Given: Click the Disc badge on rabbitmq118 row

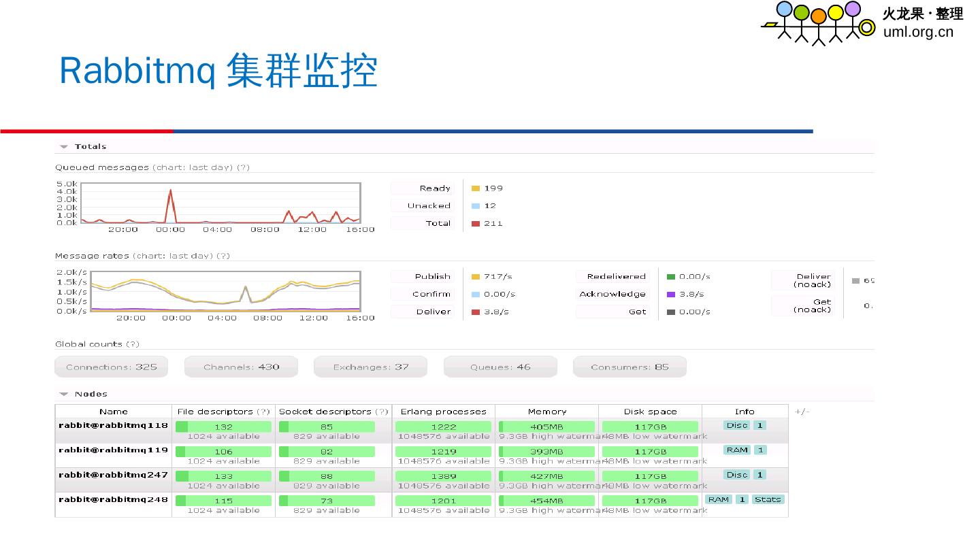Looking at the screenshot, I should point(736,425).
